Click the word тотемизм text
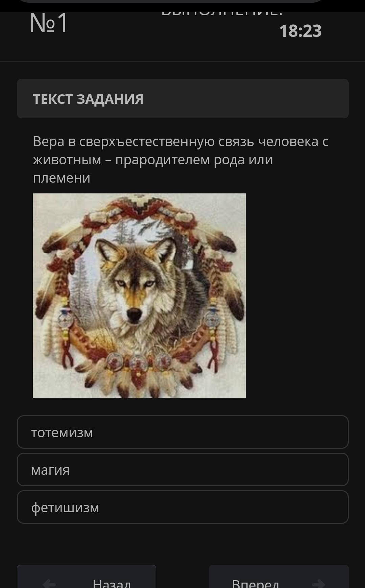The height and width of the screenshot is (588, 365). click(x=62, y=432)
